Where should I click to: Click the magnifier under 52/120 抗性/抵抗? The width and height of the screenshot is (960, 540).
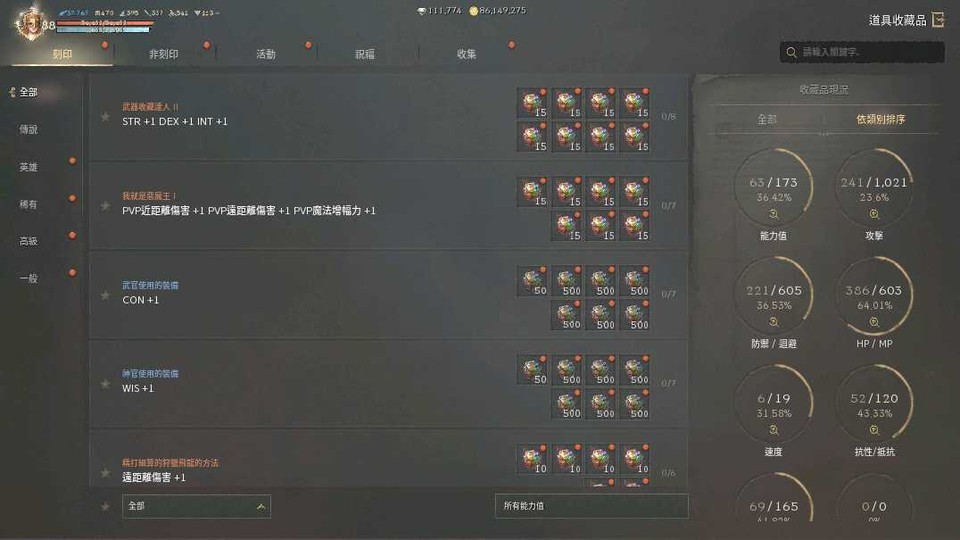(x=874, y=430)
